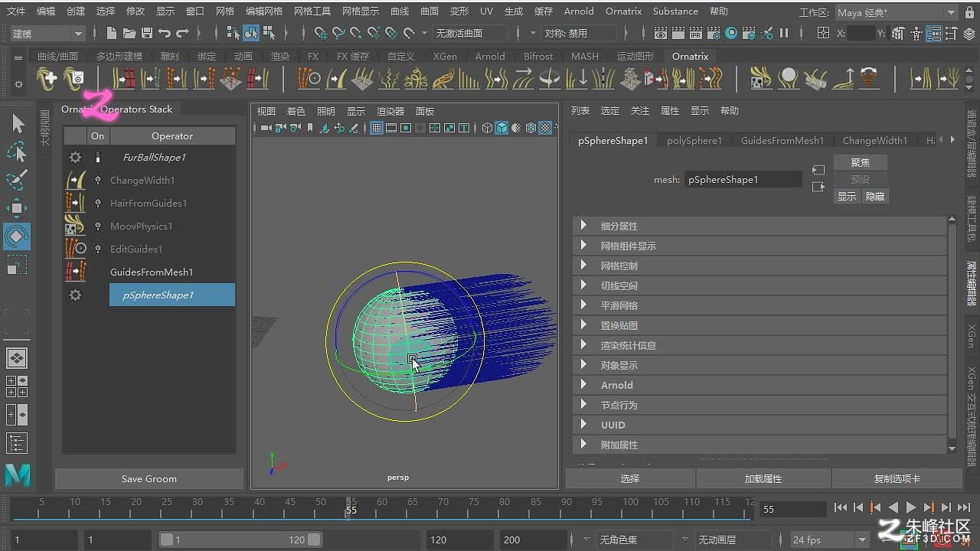Toggle the viewport grid display button

(x=377, y=128)
